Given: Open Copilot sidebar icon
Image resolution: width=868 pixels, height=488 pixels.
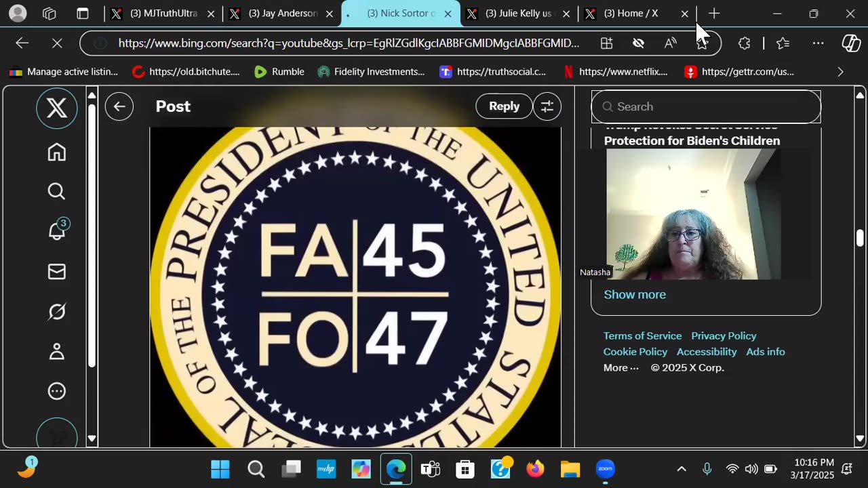Looking at the screenshot, I should coord(851,43).
